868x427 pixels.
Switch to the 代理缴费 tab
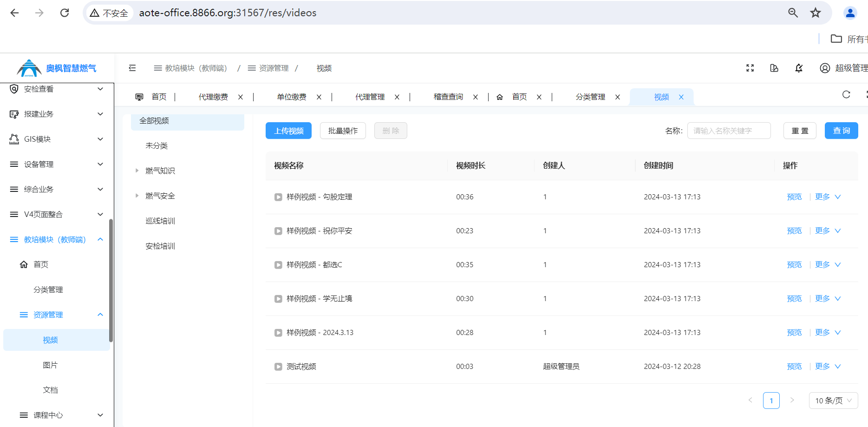point(213,97)
